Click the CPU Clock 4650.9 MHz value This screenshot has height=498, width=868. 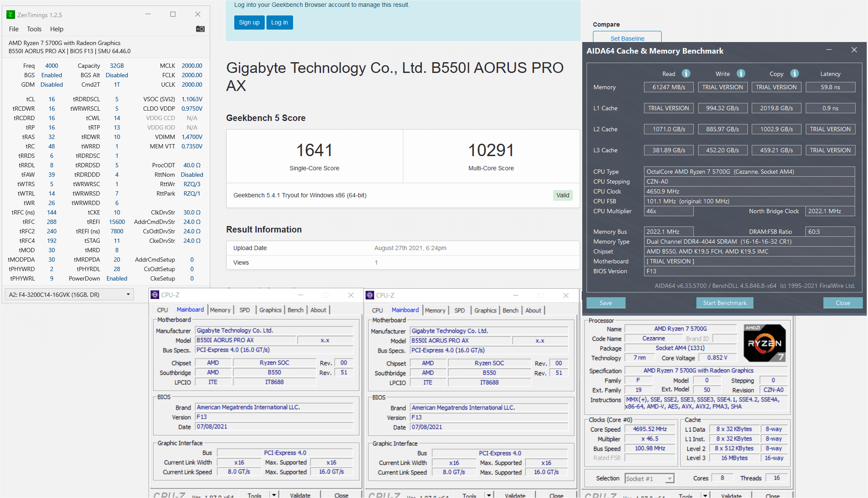pyautogui.click(x=749, y=191)
